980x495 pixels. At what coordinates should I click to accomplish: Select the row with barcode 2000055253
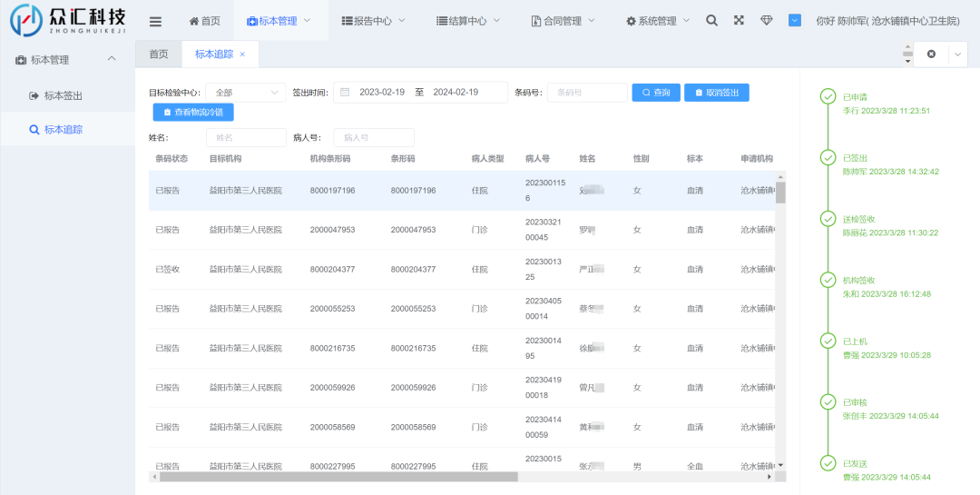coord(463,309)
